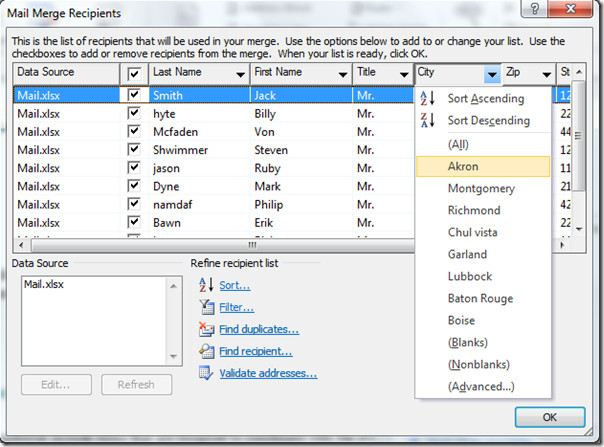The image size is (604, 447).
Task: Uncheck the checkbox for Smith row
Action: click(x=134, y=95)
